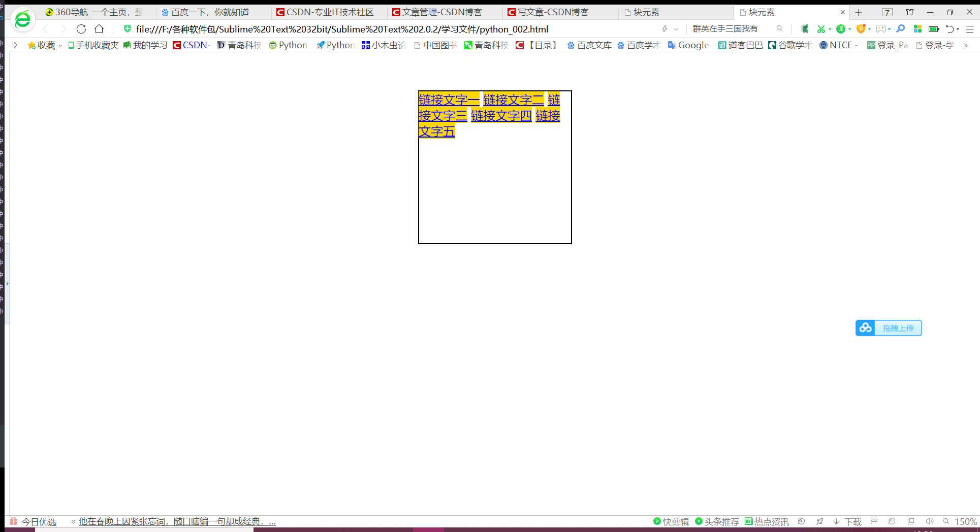Toggle the boss-key hide window icon
The width and height of the screenshot is (980, 532).
coord(804,29)
